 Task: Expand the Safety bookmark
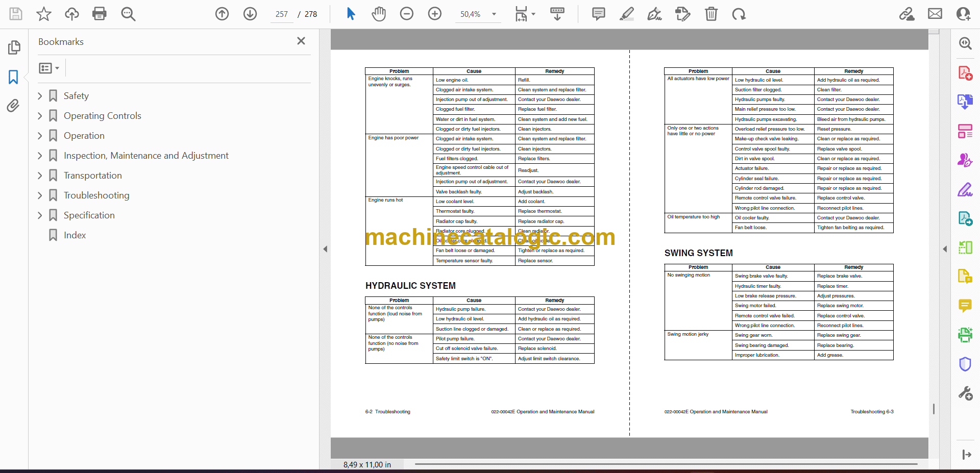[x=40, y=96]
